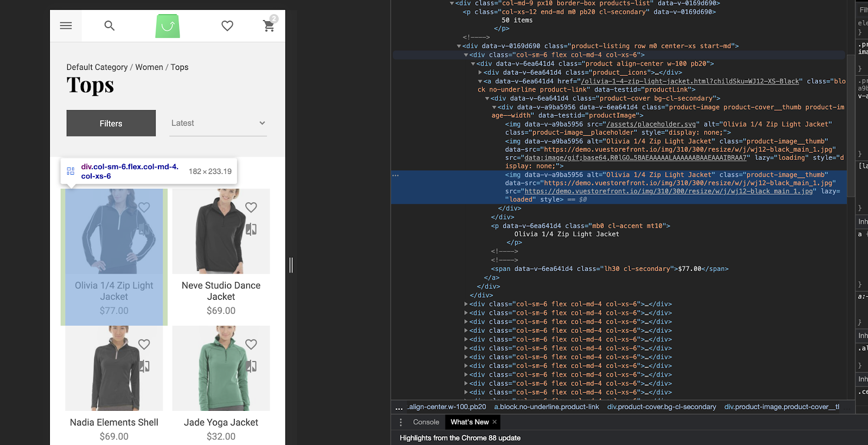Screen dimensions: 868x445
Task: Follow the olivia-1-4-zip-light-jacket.html href link
Action: pyautogui.click(x=690, y=81)
